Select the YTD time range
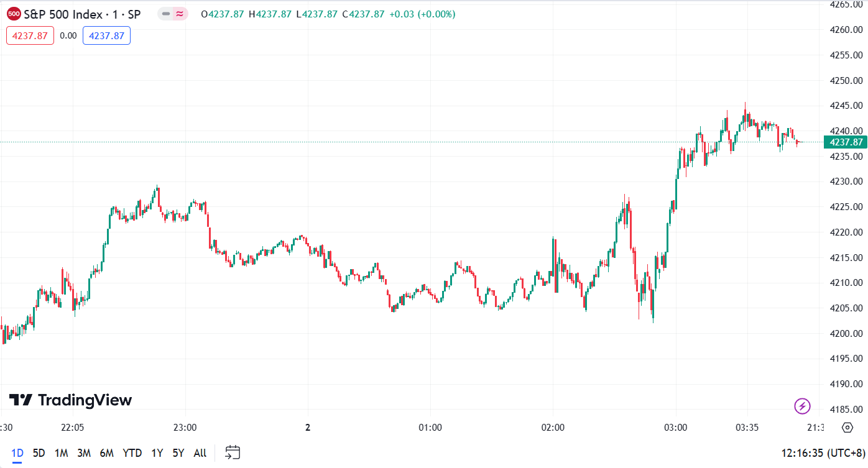The height and width of the screenshot is (468, 868). click(132, 453)
